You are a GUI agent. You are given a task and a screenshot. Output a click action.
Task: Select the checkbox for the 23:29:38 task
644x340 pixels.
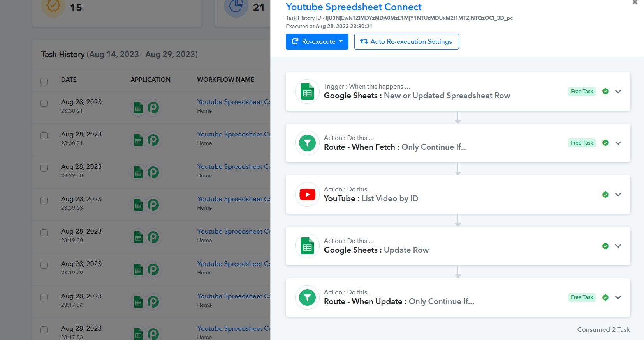click(x=44, y=168)
